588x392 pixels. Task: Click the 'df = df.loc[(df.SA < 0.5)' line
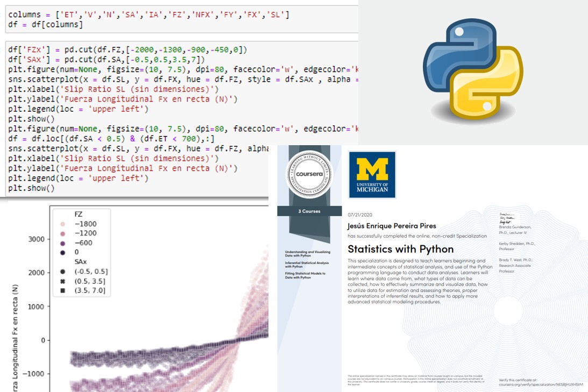point(111,139)
